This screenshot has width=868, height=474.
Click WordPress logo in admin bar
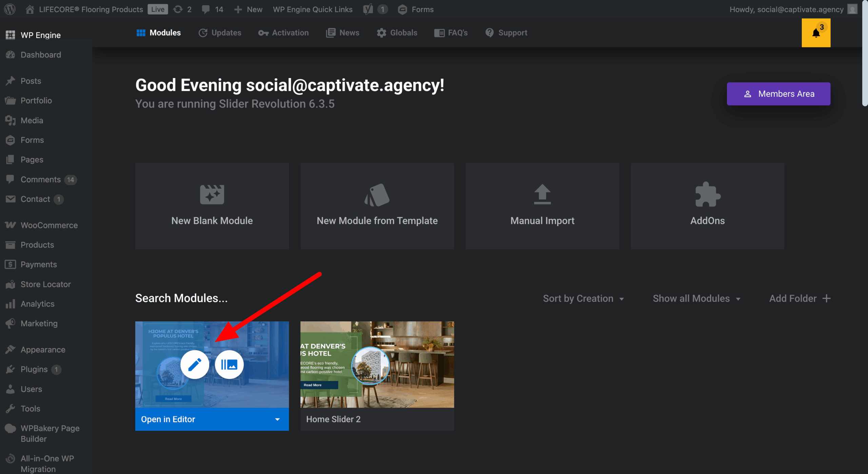coord(10,9)
